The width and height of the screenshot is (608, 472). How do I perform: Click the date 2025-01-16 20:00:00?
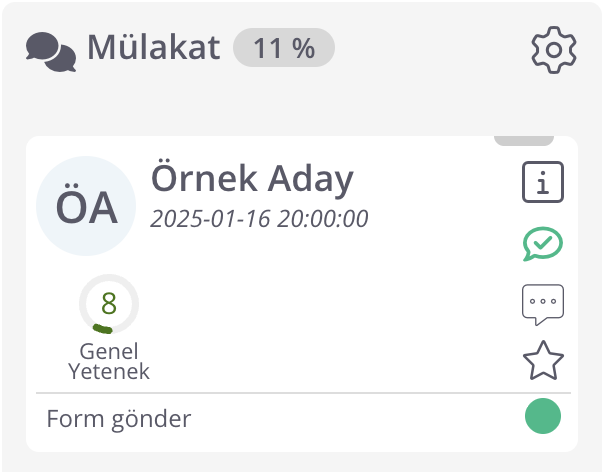[x=259, y=218]
